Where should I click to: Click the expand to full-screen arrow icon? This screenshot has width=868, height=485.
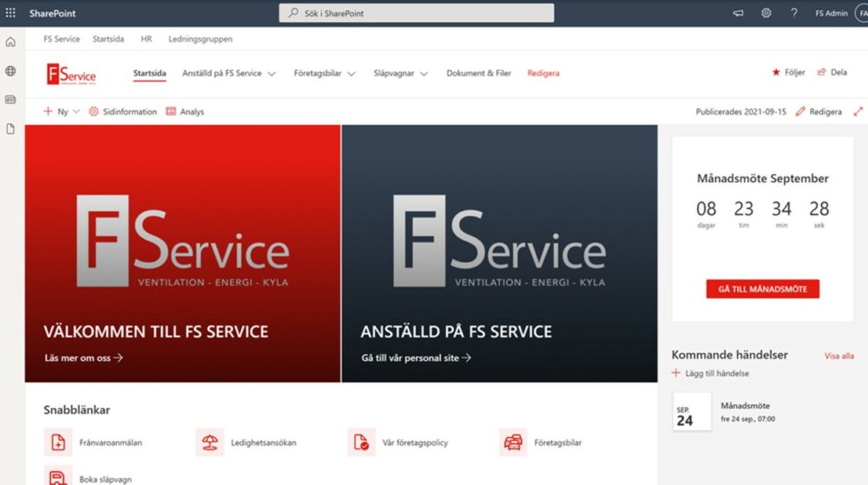tap(858, 111)
